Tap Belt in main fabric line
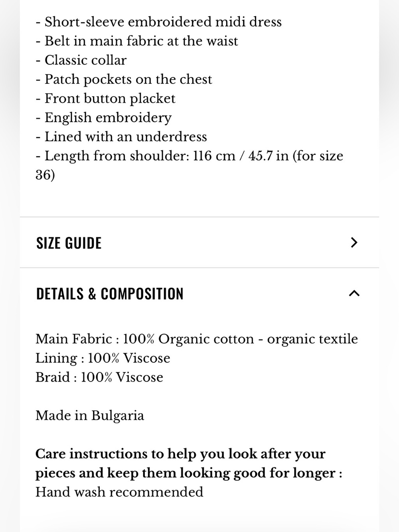 click(137, 41)
